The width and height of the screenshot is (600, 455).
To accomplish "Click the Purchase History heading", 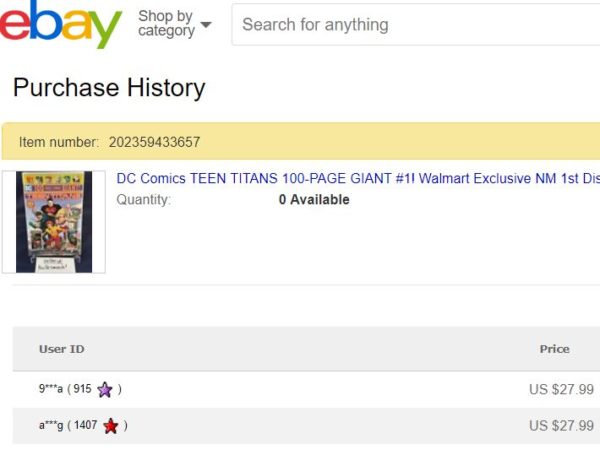I will (109, 88).
